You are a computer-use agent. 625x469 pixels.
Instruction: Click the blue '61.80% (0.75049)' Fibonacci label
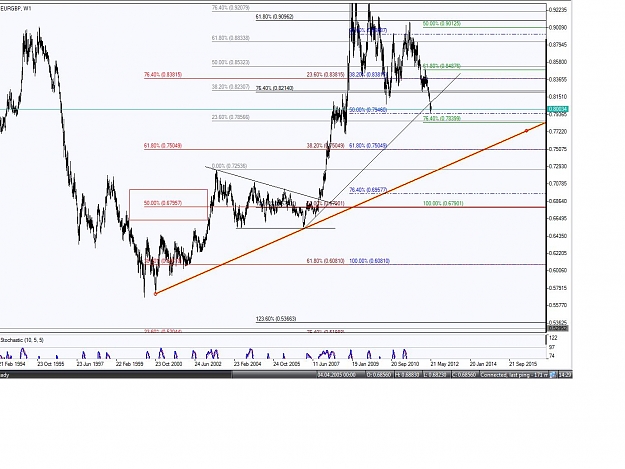tap(368, 146)
